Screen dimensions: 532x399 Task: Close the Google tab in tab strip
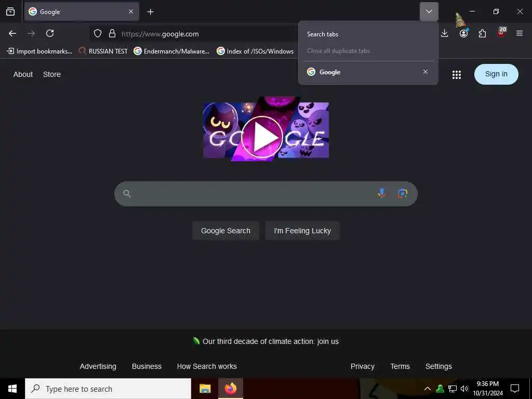click(131, 11)
